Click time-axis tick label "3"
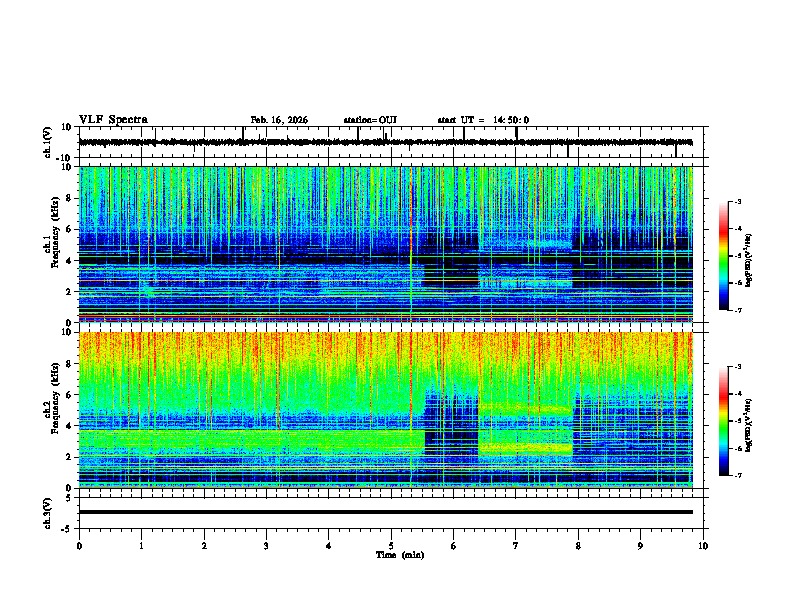 pos(266,546)
